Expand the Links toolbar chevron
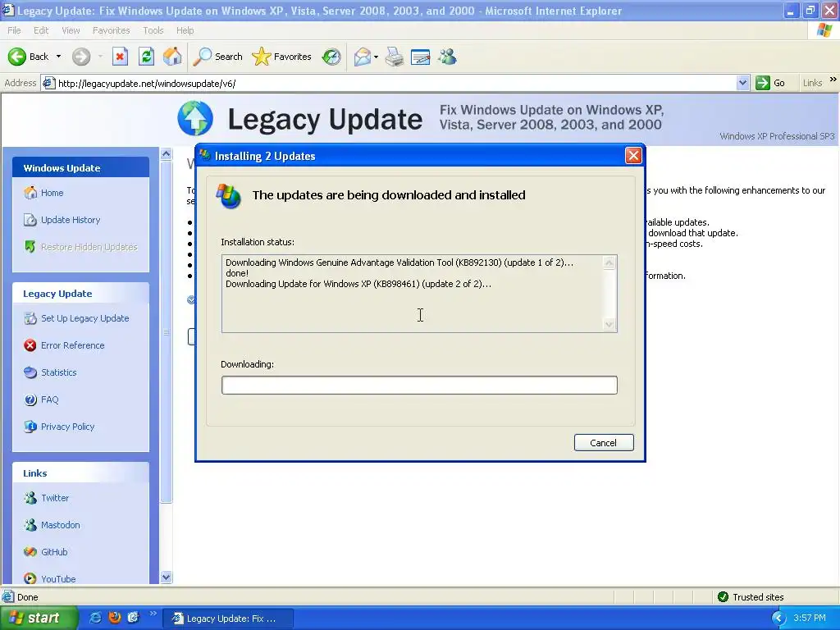 [x=833, y=80]
